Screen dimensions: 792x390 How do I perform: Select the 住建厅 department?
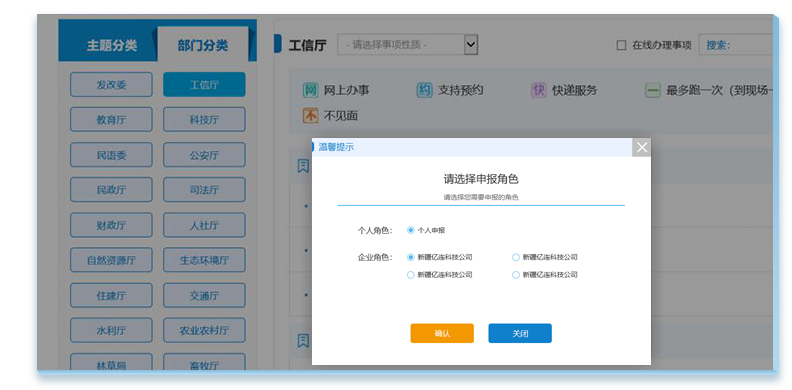pyautogui.click(x=111, y=296)
